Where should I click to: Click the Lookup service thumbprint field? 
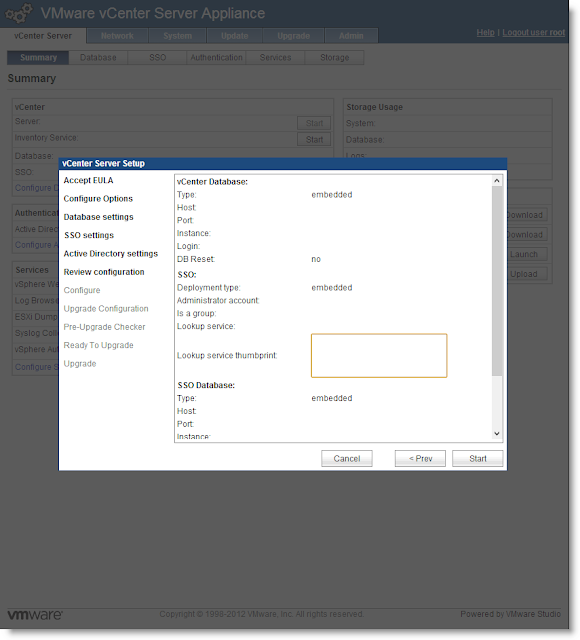tap(379, 356)
